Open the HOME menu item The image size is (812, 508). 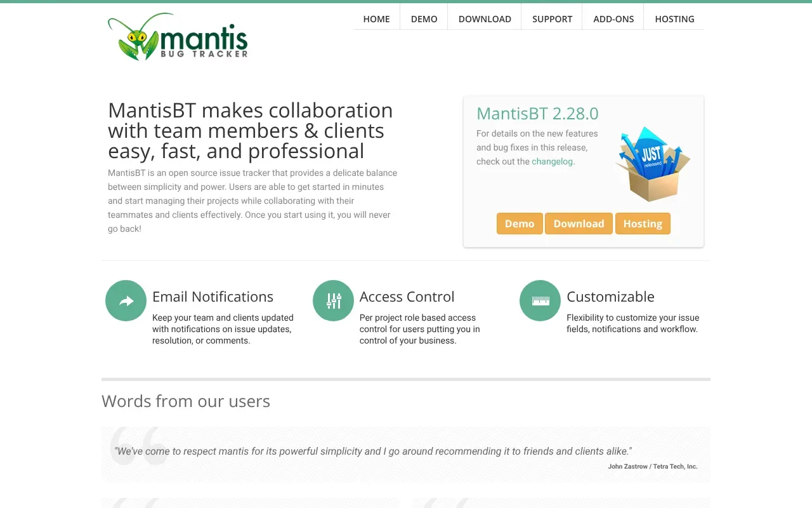pos(376,19)
